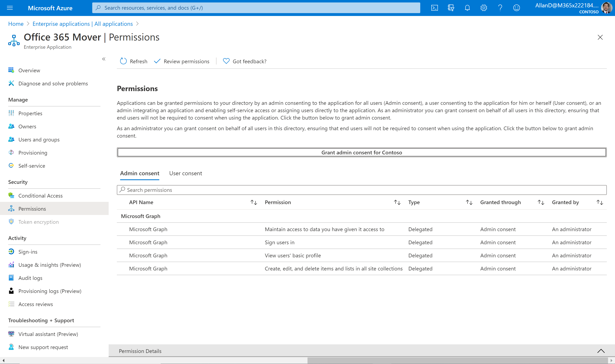This screenshot has height=364, width=615.
Task: Click the AllanD account avatar
Action: (x=606, y=8)
